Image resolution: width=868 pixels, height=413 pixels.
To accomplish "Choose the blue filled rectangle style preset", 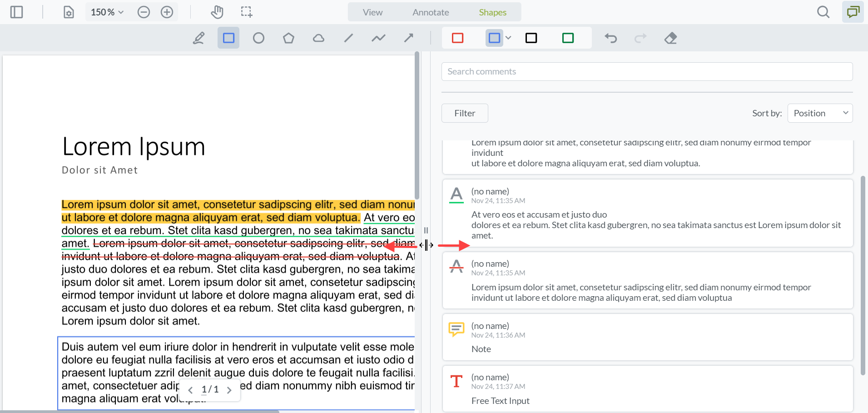I will (x=494, y=38).
